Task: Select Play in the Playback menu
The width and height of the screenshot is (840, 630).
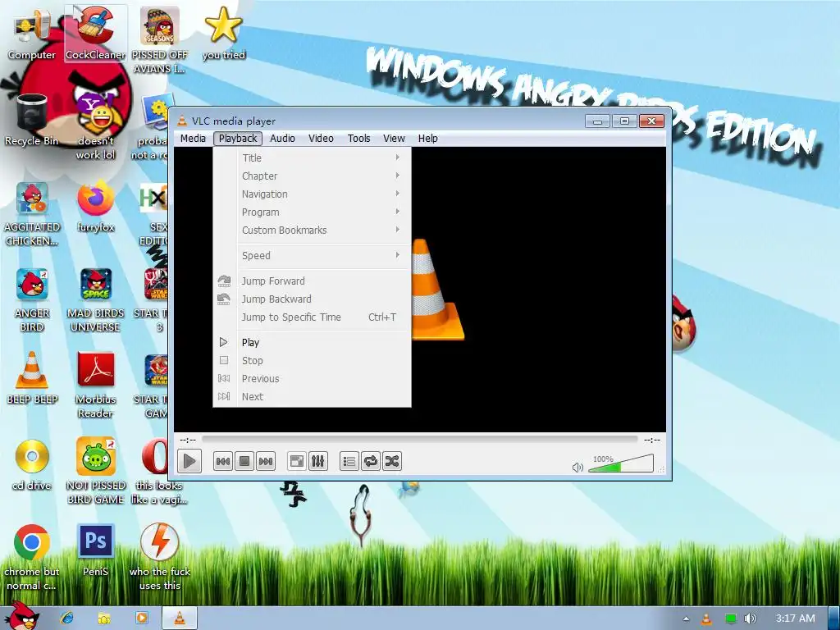Action: tap(313, 342)
